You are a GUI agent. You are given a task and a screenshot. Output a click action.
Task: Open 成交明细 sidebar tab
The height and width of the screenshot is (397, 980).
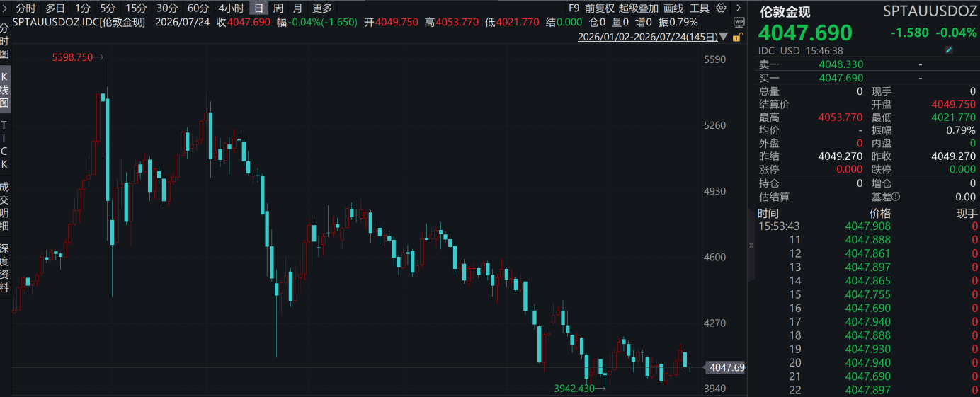click(5, 207)
